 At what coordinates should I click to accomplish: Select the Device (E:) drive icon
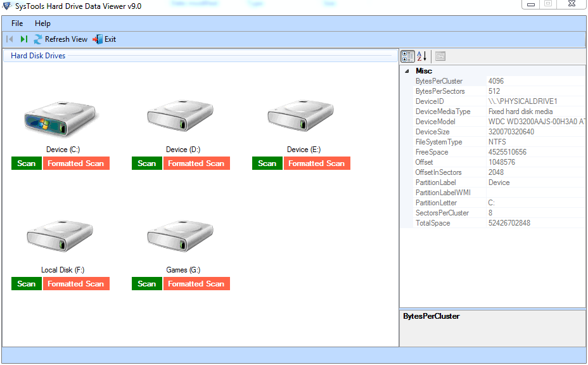(301, 115)
